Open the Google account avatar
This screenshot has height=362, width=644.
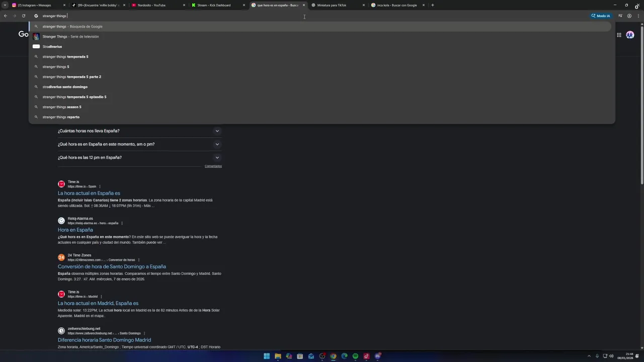coord(630,35)
